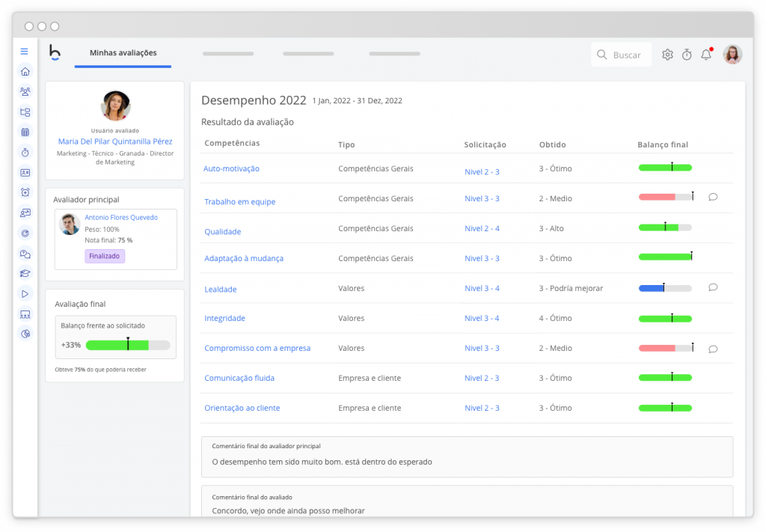766x532 pixels.
Task: Open the people group icon in the sidebar
Action: point(25,92)
